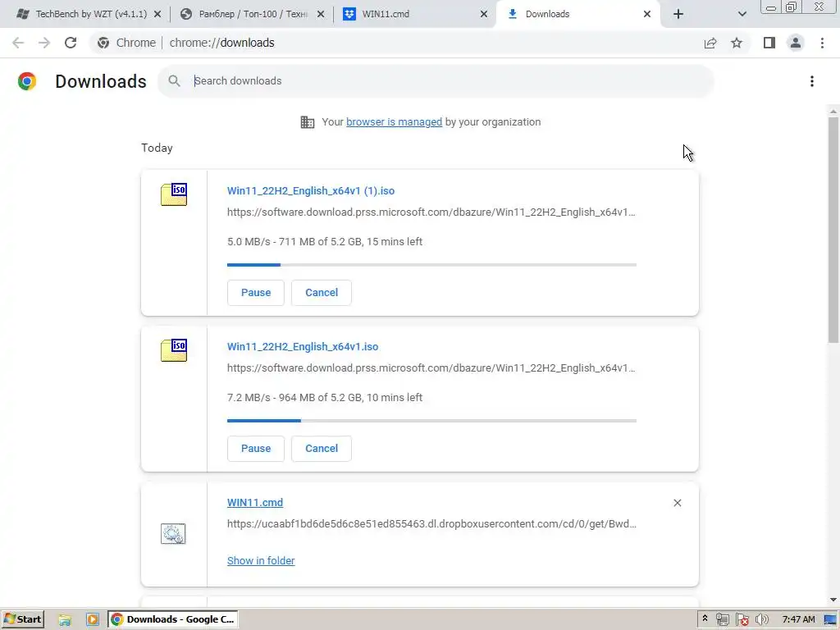Pause the Win11_22H2_English_x64v1 (1).iso download
840x630 pixels.
point(256,293)
